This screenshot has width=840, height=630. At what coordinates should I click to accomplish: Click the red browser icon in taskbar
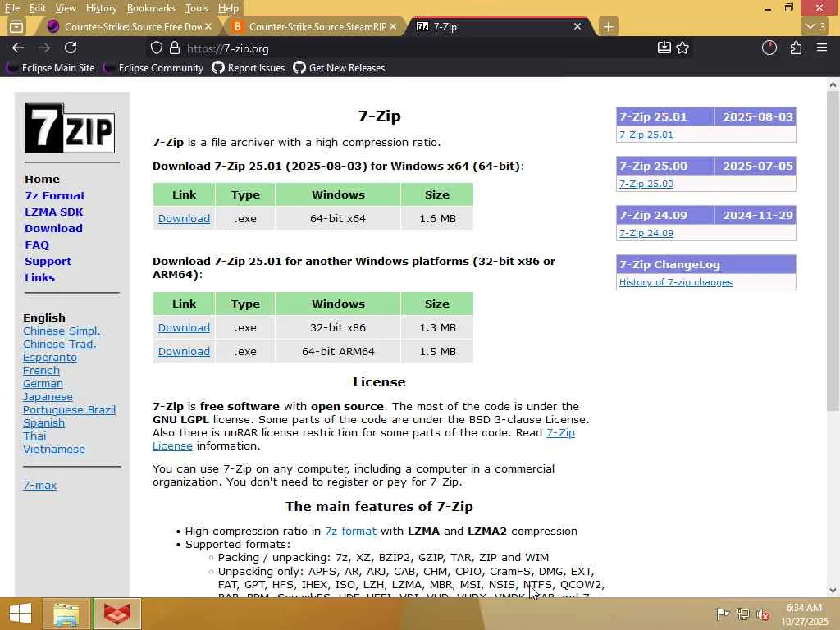point(116,614)
